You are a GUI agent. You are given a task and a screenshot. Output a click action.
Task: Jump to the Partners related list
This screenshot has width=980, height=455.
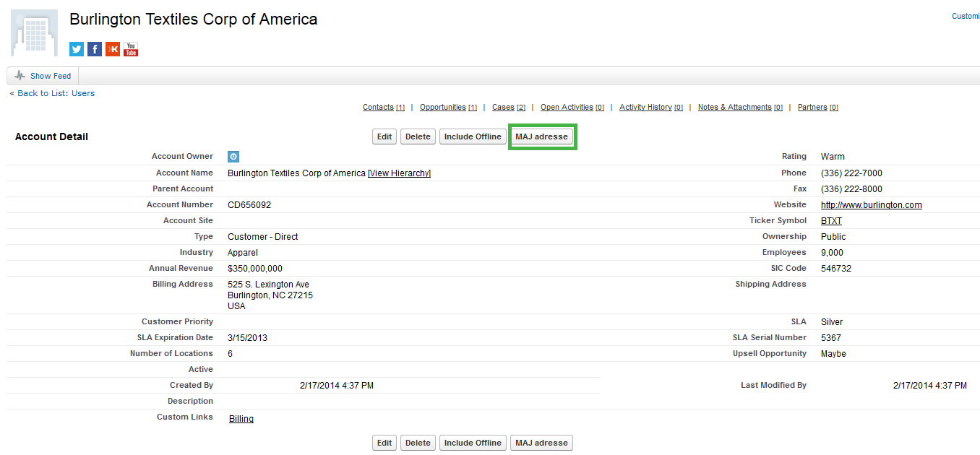[818, 107]
